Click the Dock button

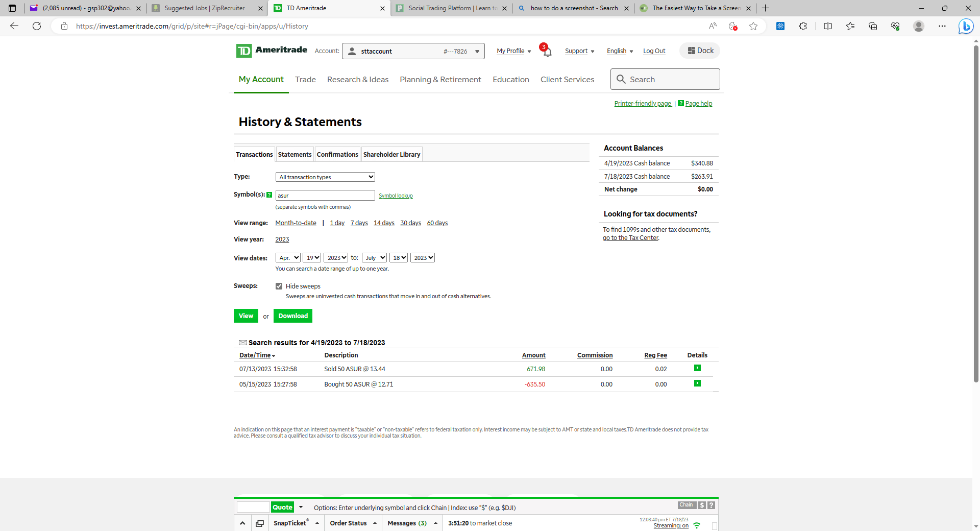tap(700, 51)
